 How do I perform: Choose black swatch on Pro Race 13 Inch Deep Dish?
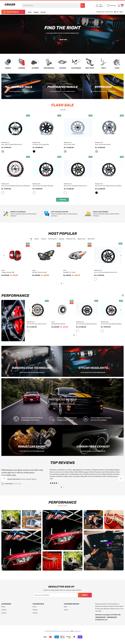point(34,151)
